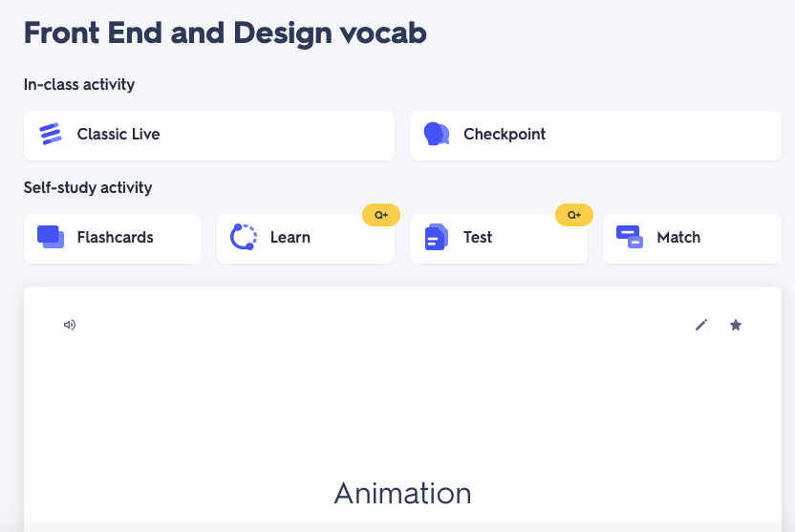
Task: Click the Match paired tiles icon
Action: (630, 237)
